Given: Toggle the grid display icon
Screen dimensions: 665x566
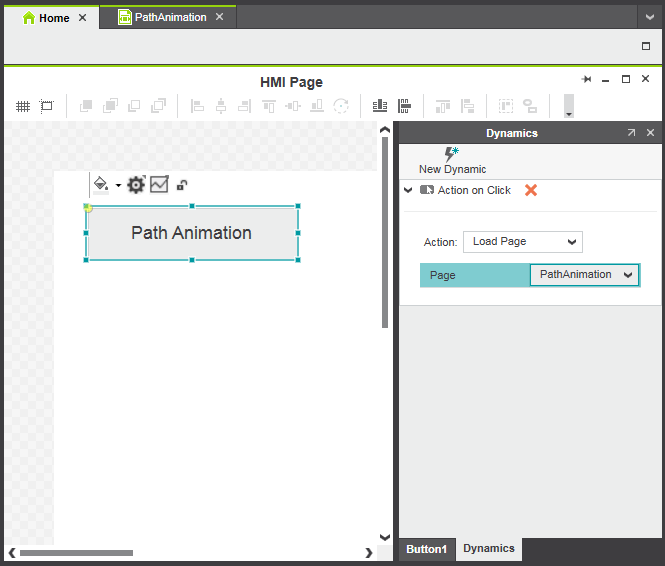Looking at the screenshot, I should [x=22, y=106].
